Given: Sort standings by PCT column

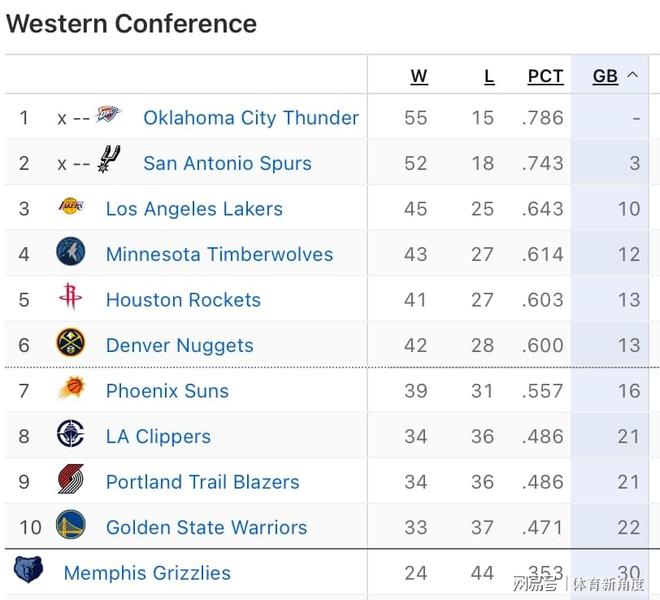Looking at the screenshot, I should coord(545,76).
